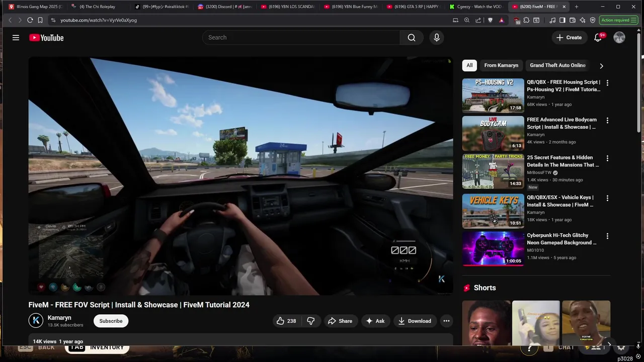Open the Action required browser menu
This screenshot has height=362, width=644.
pos(619,20)
